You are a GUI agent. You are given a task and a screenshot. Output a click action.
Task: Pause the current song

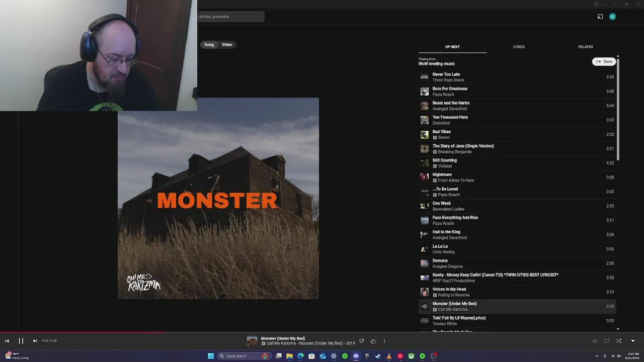pos(21,341)
